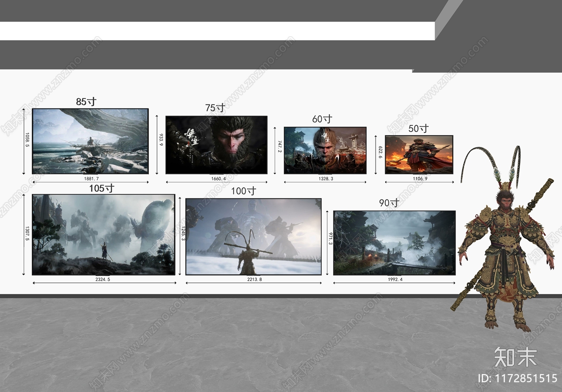Click the 2213.8 width dimension
Screen dimensions: 562x392
[254, 279]
